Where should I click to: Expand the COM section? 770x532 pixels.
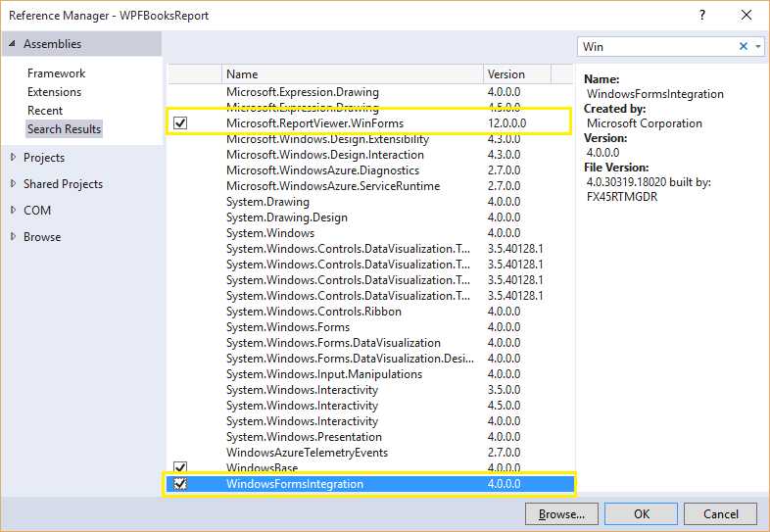coord(13,211)
